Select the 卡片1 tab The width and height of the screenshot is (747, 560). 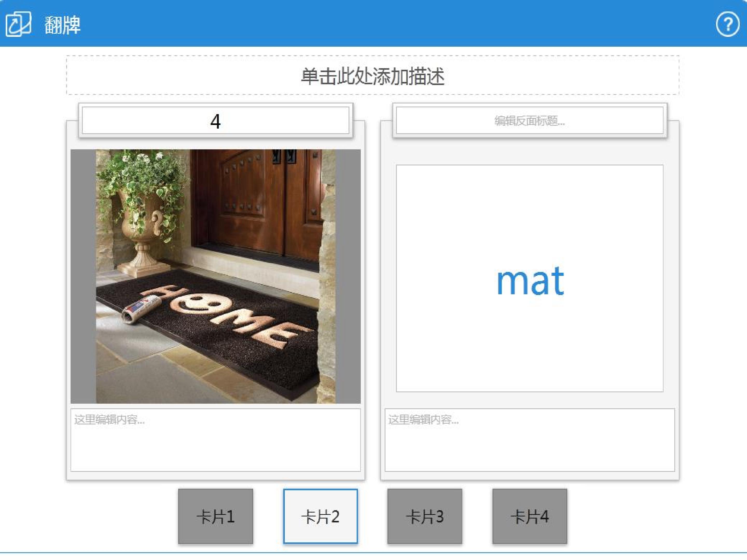point(216,516)
